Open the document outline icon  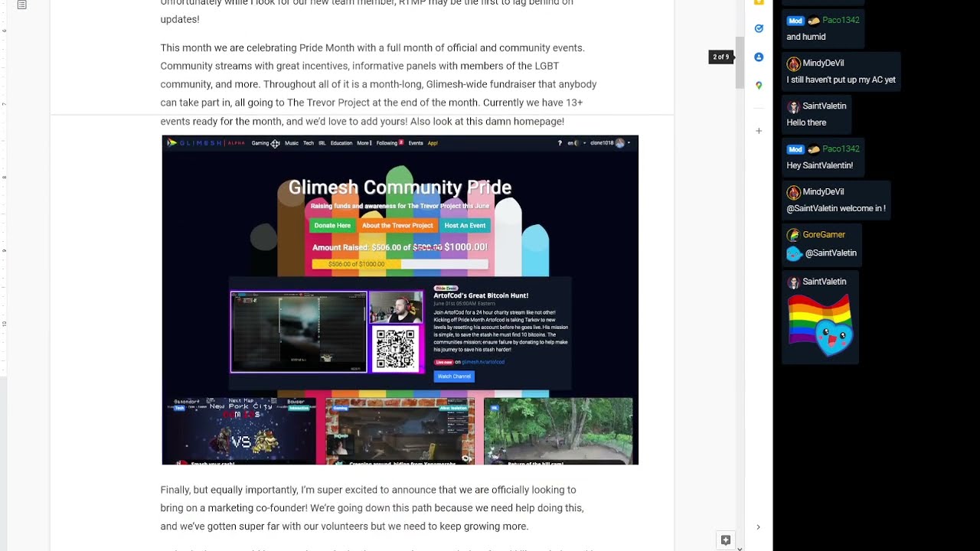point(21,5)
